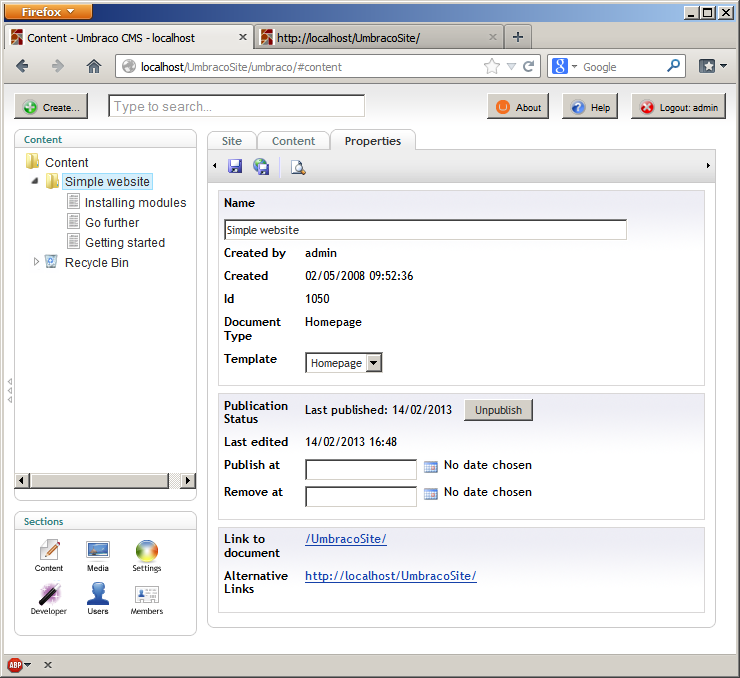Bookmark page with the star icon

[x=491, y=66]
